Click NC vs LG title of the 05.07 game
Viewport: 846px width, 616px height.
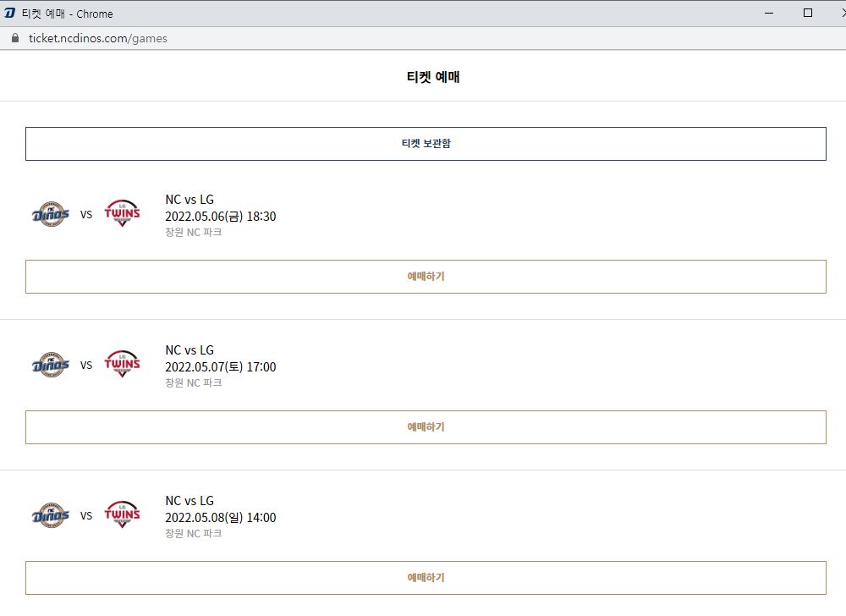point(190,350)
